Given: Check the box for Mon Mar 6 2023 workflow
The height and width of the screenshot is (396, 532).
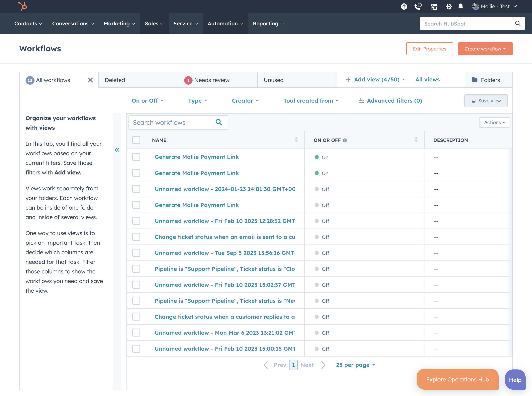Looking at the screenshot, I should pos(136,333).
